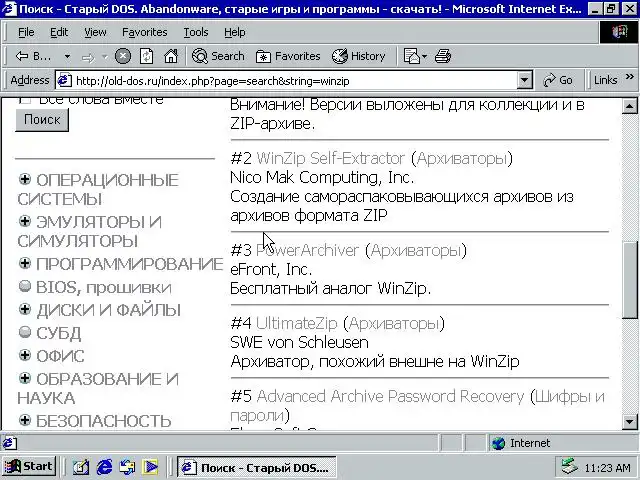Expand the Links toolbar chevron
The width and height of the screenshot is (640, 480).
(629, 76)
